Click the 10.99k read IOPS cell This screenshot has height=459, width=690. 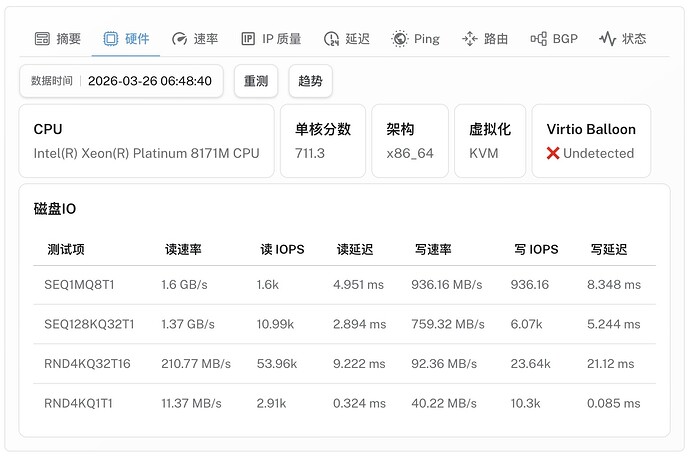point(275,324)
